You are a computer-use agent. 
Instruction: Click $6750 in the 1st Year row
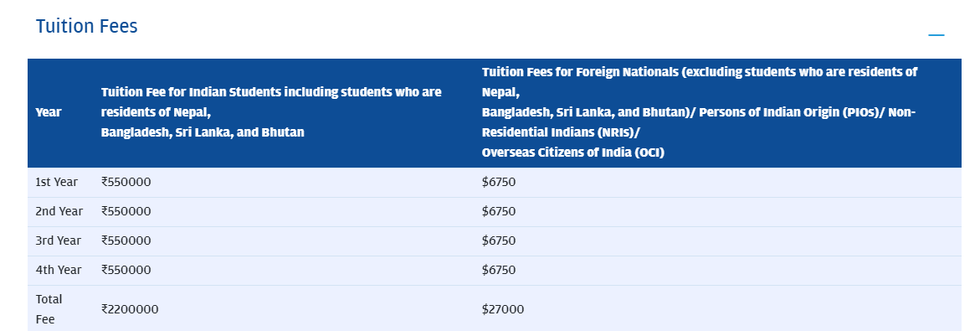499,182
